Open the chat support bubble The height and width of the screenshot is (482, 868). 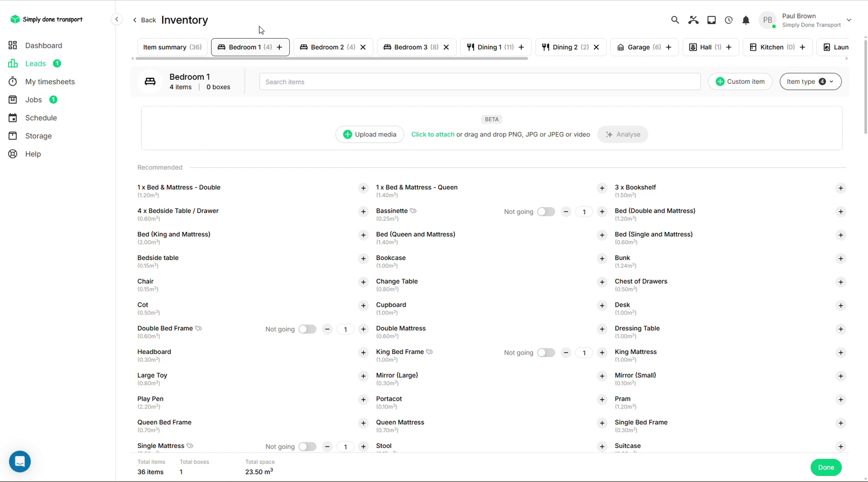coord(20,461)
